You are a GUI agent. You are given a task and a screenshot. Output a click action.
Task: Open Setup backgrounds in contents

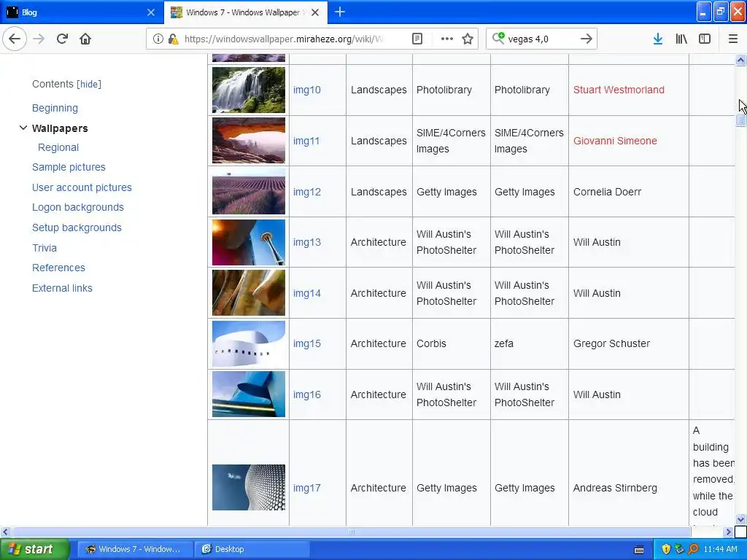point(77,227)
